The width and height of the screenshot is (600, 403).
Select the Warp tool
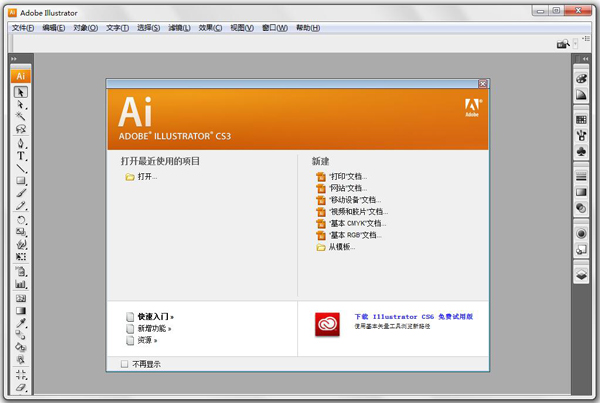21,244
